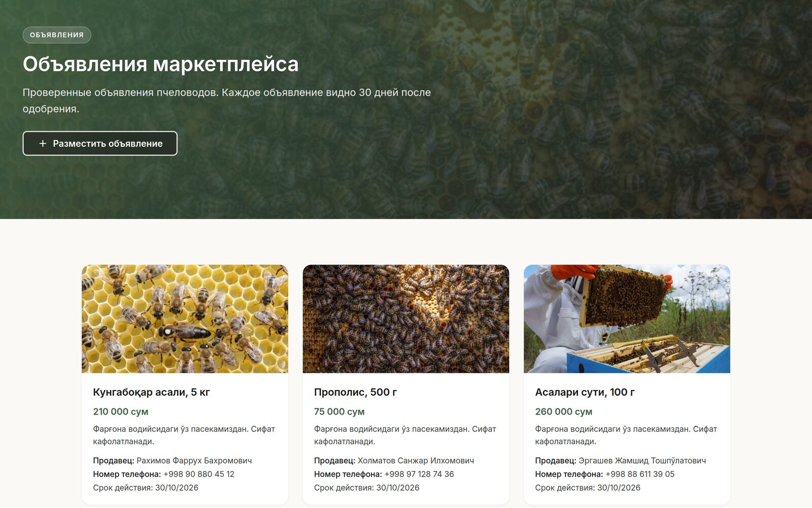Click seller Рахимов Фаррух Бахромович

click(194, 461)
